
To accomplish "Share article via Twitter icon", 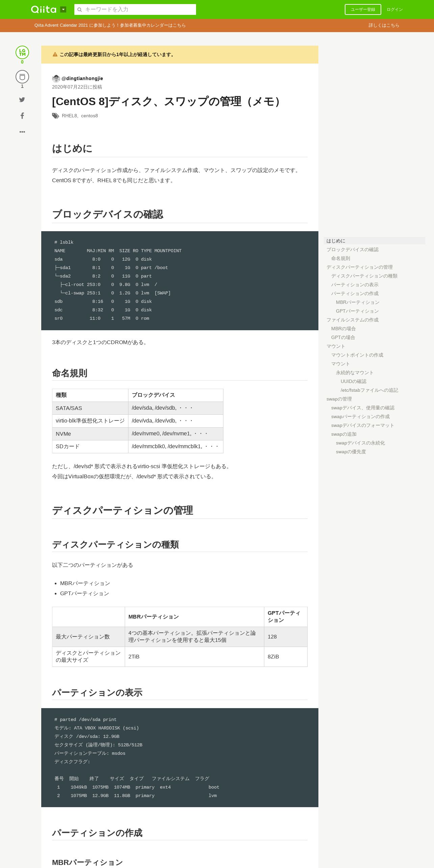I will pyautogui.click(x=22, y=99).
